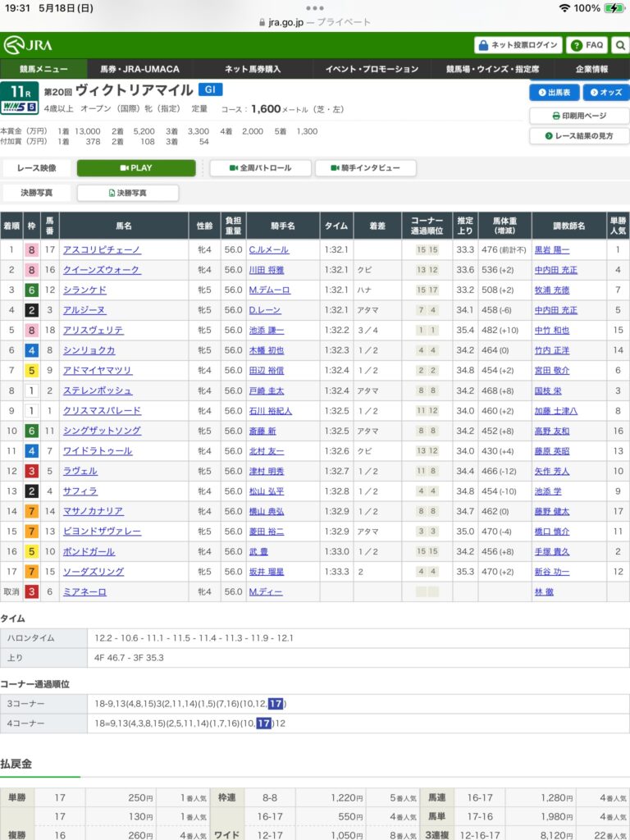
Task: Click the オッズ button
Action: [x=606, y=92]
